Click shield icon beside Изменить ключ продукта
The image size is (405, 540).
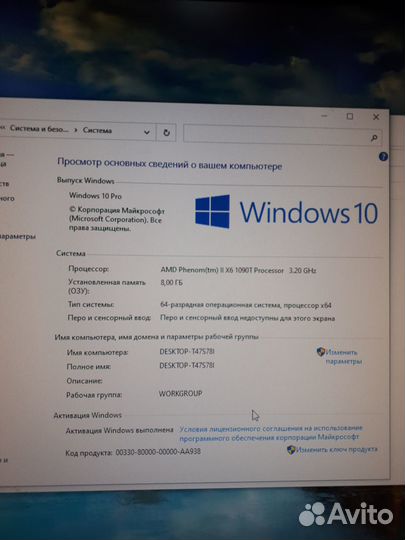coord(291,450)
